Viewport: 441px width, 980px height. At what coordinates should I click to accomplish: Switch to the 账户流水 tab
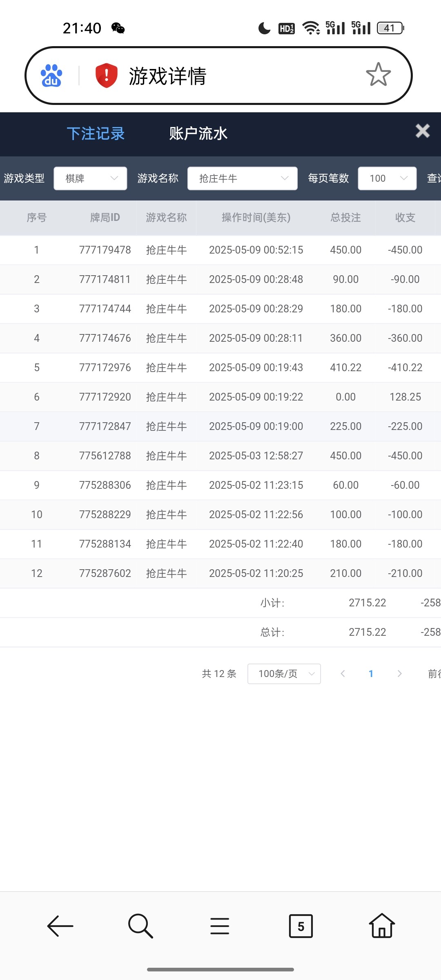[x=198, y=134]
